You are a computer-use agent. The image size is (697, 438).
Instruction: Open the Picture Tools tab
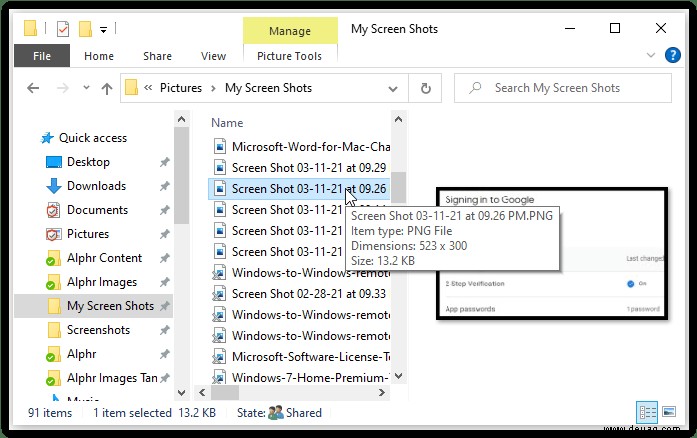coord(289,56)
